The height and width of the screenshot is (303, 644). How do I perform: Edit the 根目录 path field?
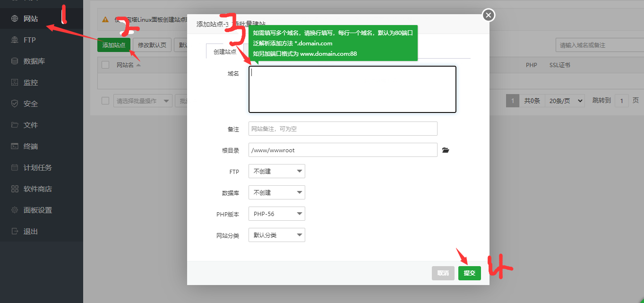click(343, 150)
